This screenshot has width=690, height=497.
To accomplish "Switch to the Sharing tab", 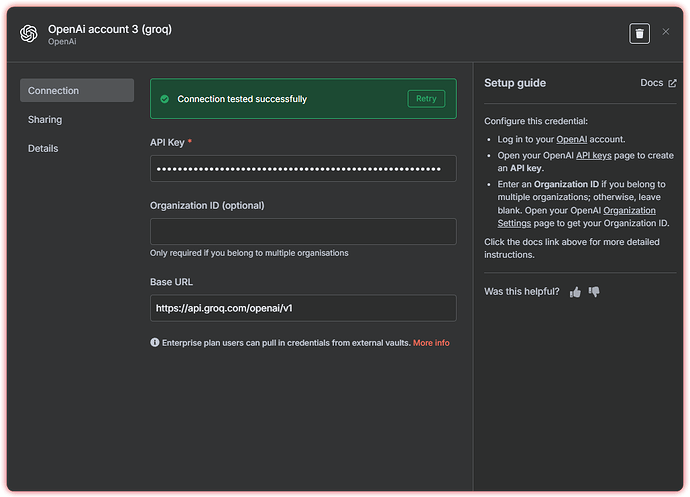I will point(45,120).
